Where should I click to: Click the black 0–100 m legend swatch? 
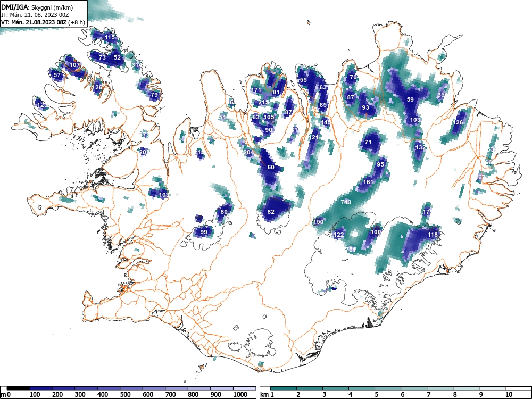point(18,388)
